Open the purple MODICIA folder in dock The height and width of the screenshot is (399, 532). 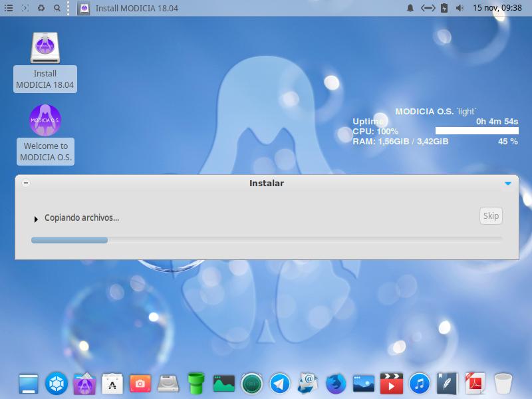(x=84, y=384)
